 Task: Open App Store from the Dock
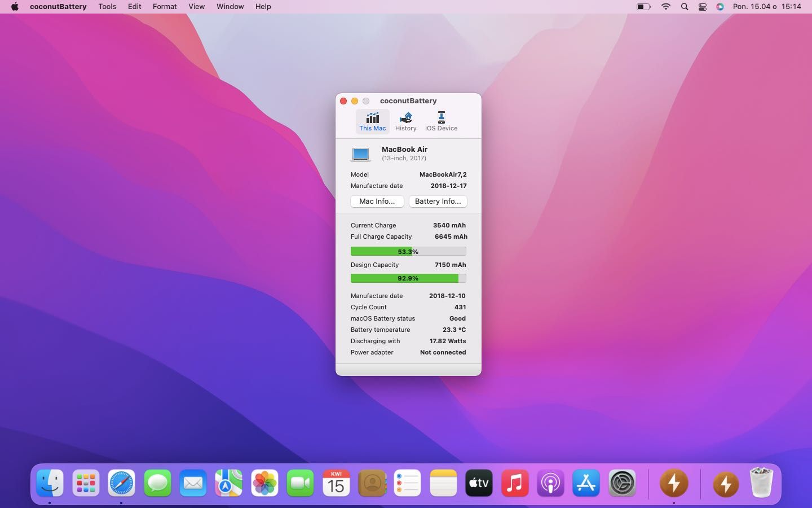(x=586, y=483)
